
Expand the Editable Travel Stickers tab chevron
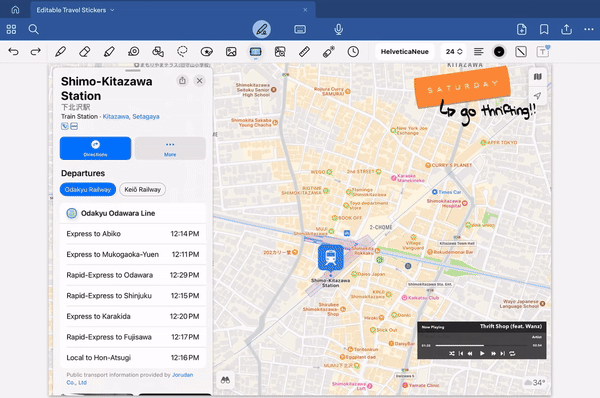tap(112, 10)
